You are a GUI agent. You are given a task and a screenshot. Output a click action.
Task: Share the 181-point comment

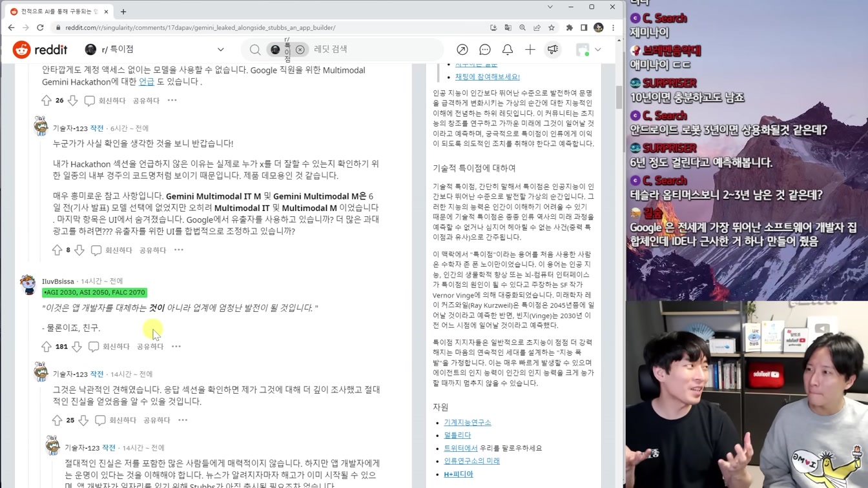tap(150, 347)
